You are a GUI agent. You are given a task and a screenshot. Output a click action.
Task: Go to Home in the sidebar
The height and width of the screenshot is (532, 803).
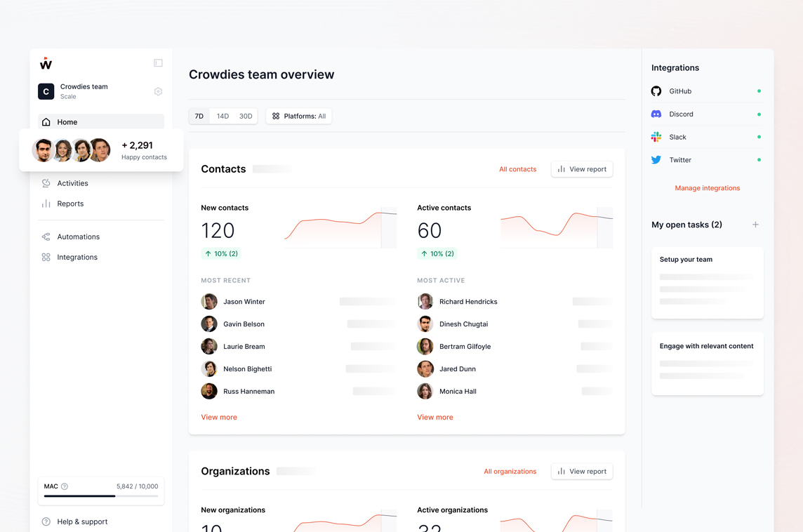click(101, 122)
